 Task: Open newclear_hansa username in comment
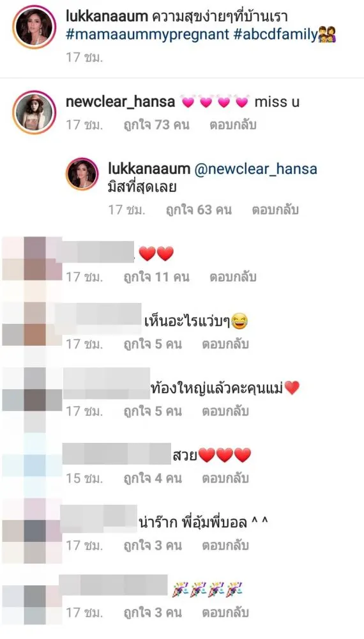tap(121, 102)
